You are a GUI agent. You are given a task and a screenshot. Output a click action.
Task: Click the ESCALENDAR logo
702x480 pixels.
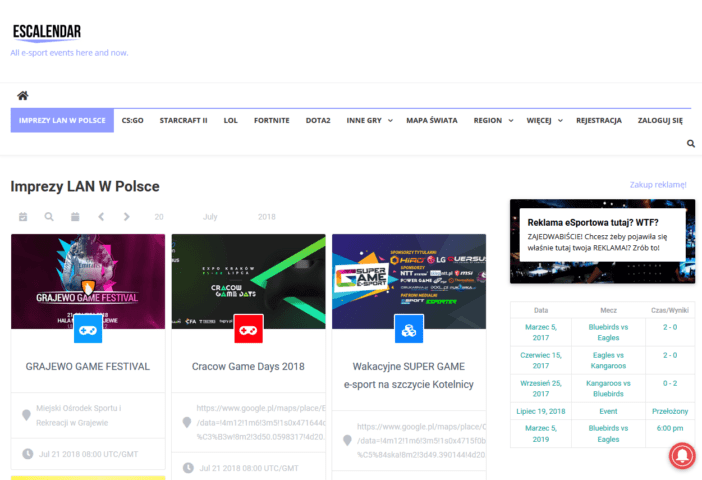47,32
